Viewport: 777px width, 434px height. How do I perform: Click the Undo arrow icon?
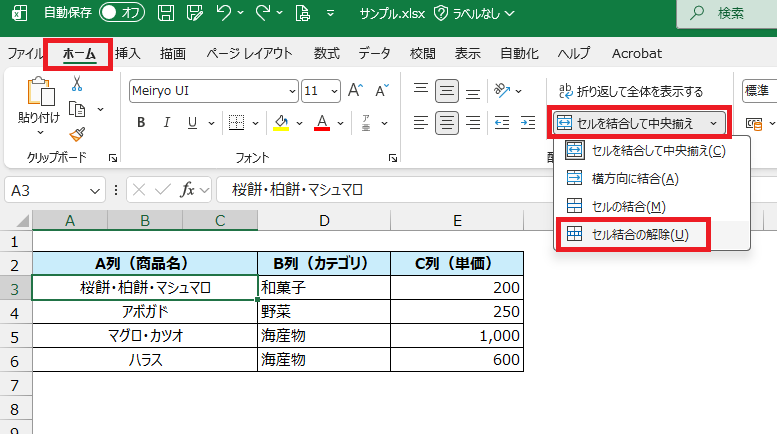click(225, 14)
